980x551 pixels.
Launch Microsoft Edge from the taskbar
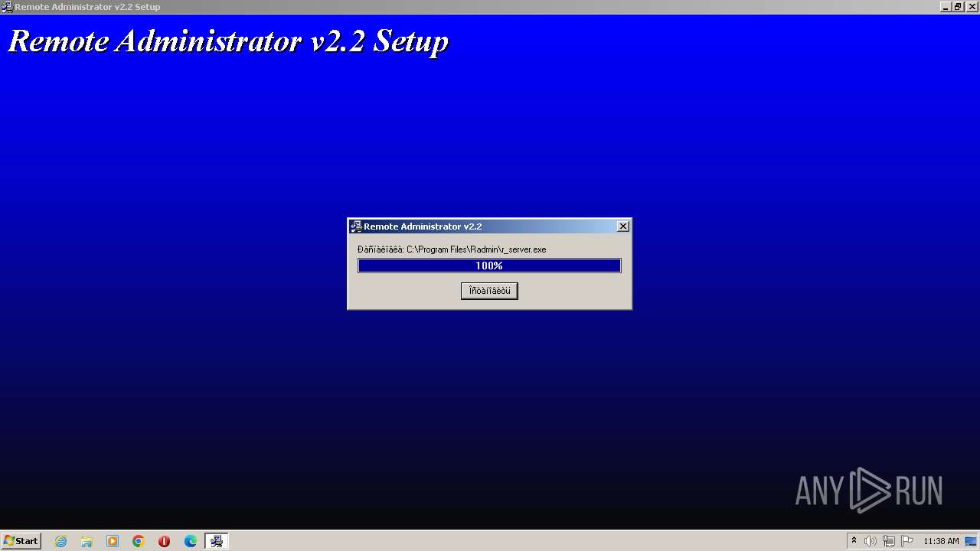[190, 541]
